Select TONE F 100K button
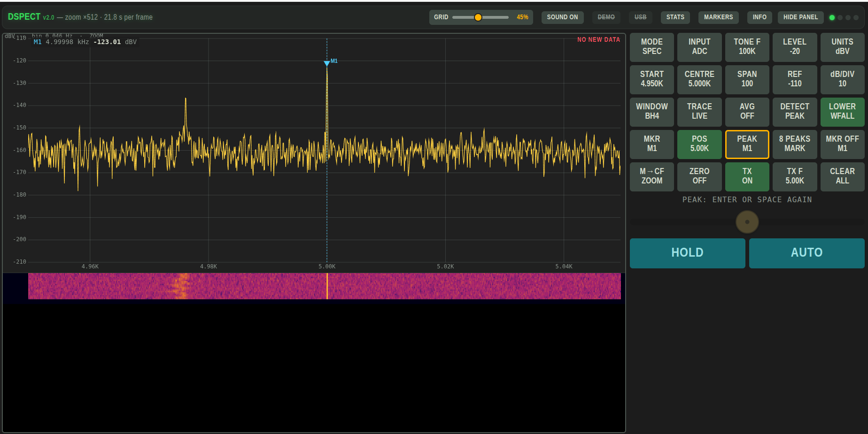868x434 pixels. click(747, 47)
